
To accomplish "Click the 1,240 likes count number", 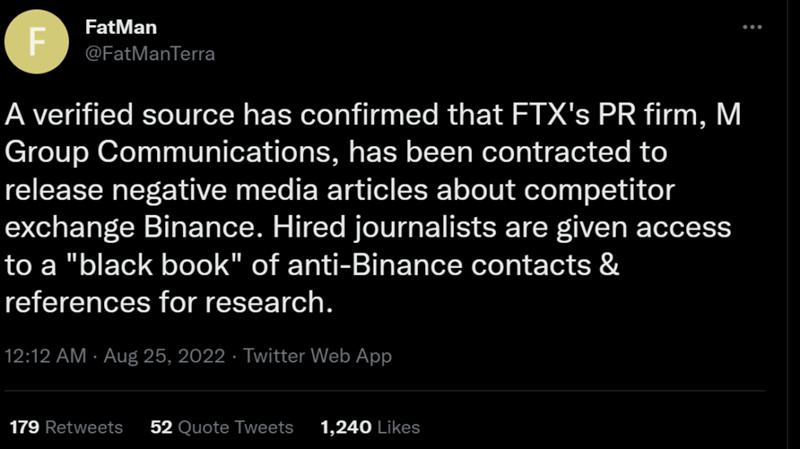I will pos(346,427).
